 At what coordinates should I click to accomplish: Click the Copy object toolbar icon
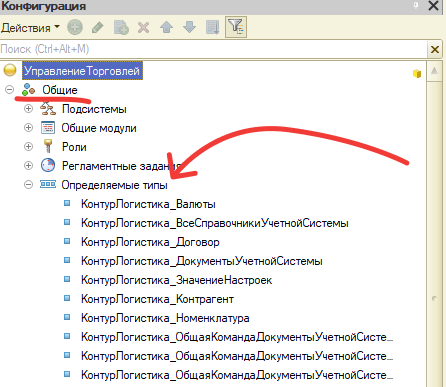point(121,27)
